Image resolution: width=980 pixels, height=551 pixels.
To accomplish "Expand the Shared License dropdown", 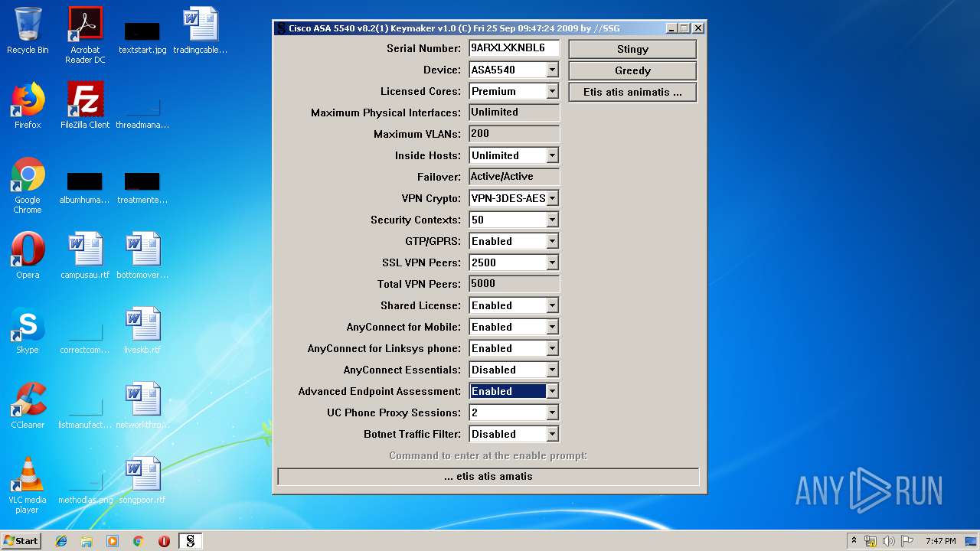I will pos(553,305).
